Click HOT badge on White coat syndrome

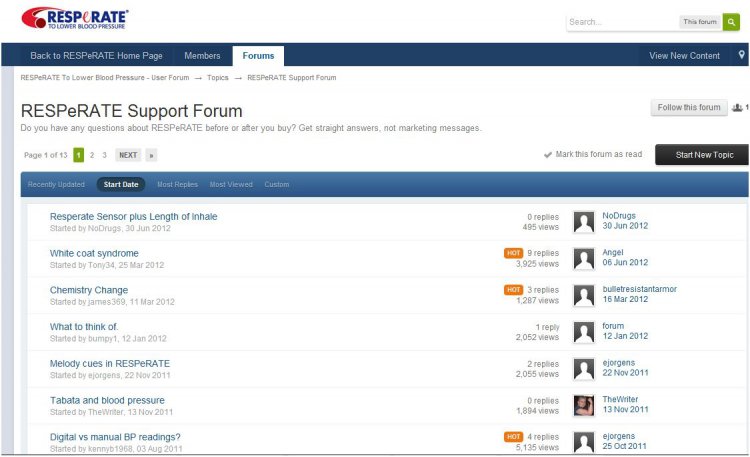(513, 253)
